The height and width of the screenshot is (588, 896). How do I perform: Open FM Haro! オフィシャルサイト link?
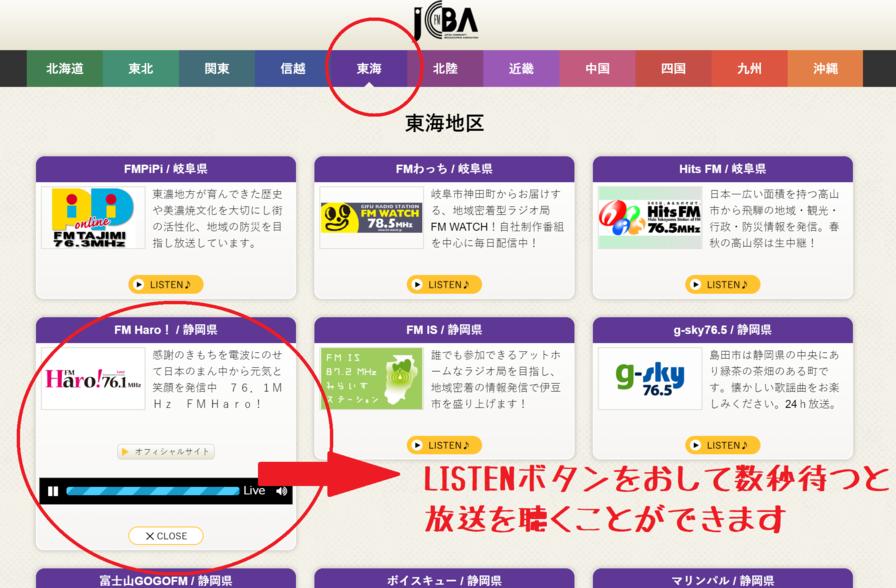coord(166,451)
